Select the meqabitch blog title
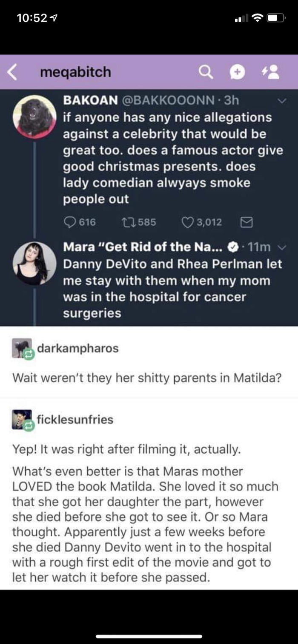The width and height of the screenshot is (298, 644). (75, 72)
